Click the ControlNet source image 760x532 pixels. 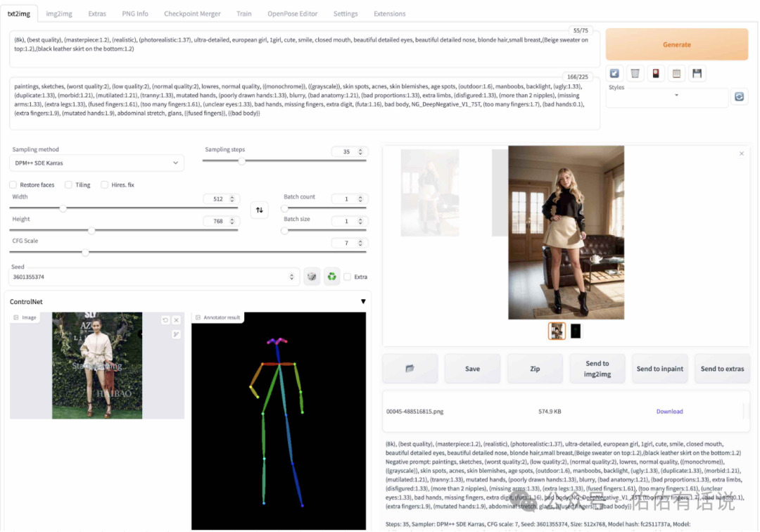tap(97, 365)
